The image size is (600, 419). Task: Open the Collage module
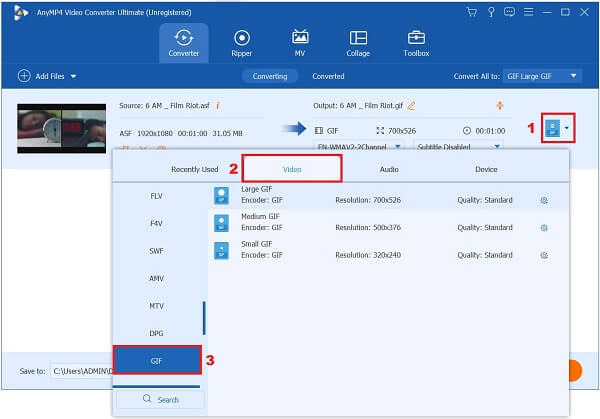click(x=358, y=43)
